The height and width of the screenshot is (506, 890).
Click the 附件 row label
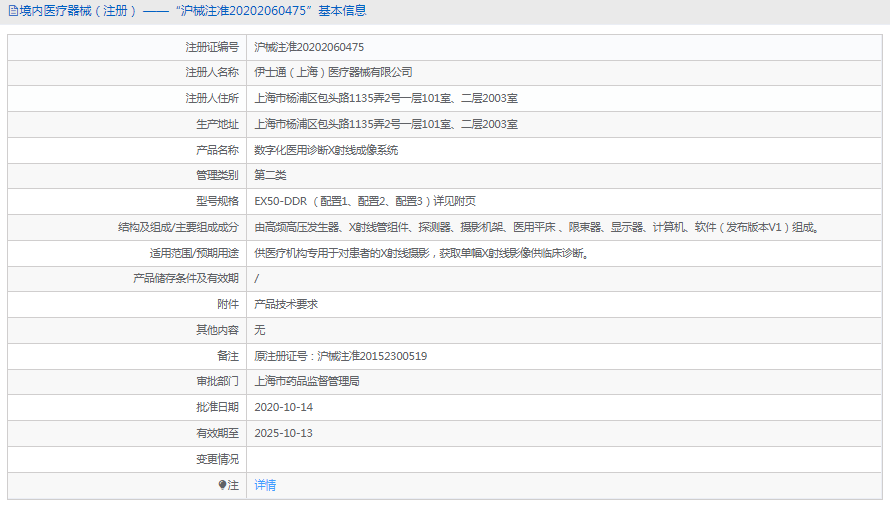pos(228,304)
